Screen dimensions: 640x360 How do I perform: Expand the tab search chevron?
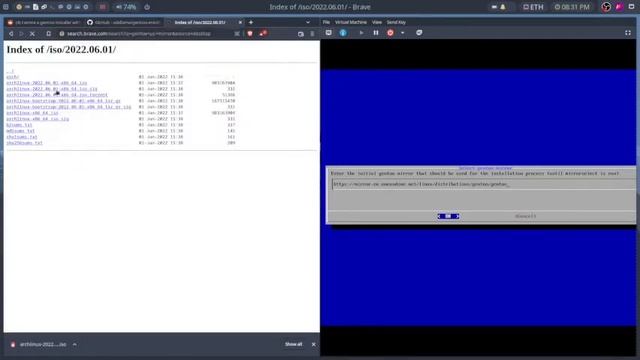pos(308,22)
